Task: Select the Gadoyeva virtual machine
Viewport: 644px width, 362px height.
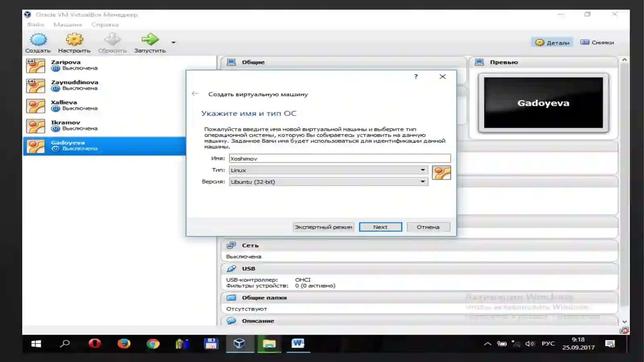Action: 105,146
